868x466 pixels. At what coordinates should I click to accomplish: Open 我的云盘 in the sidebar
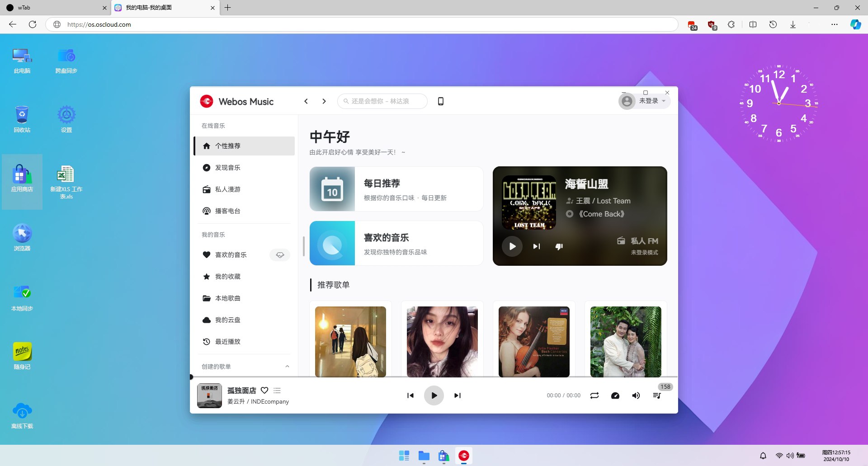pyautogui.click(x=244, y=320)
